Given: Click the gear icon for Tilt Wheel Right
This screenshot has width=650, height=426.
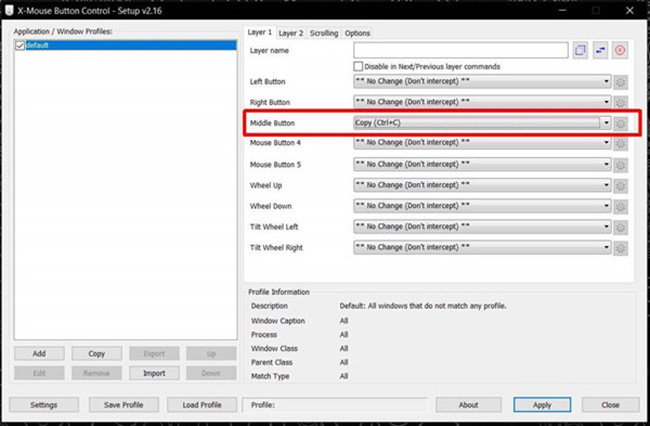Looking at the screenshot, I should click(x=621, y=248).
